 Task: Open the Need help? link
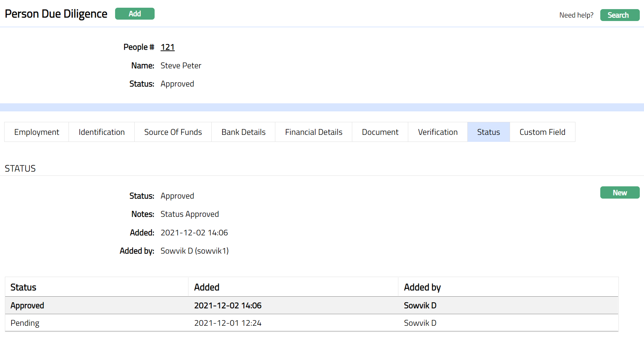coord(576,15)
